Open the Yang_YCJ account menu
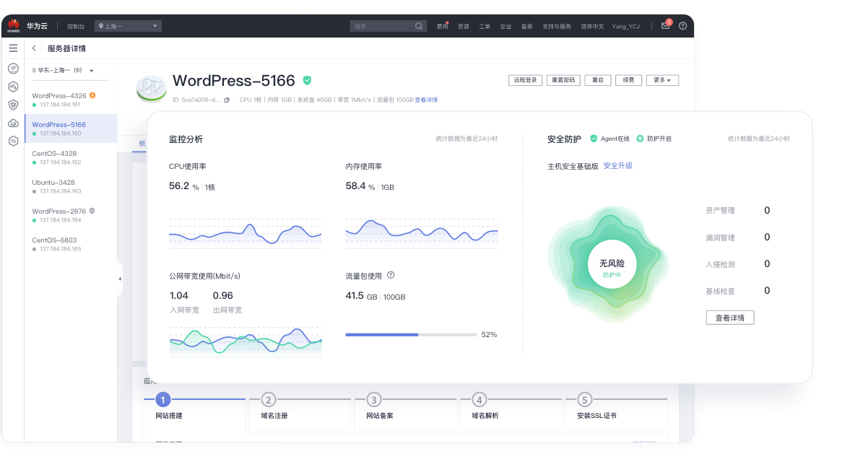The width and height of the screenshot is (868, 462). [625, 26]
